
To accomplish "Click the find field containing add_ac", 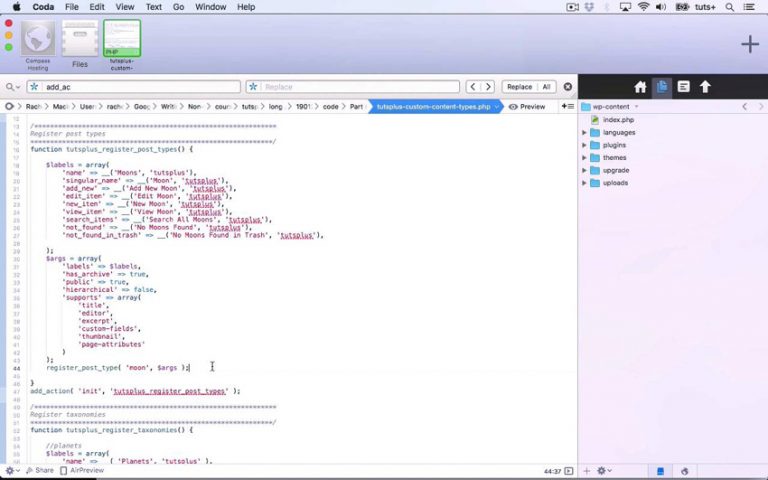I will tap(134, 87).
